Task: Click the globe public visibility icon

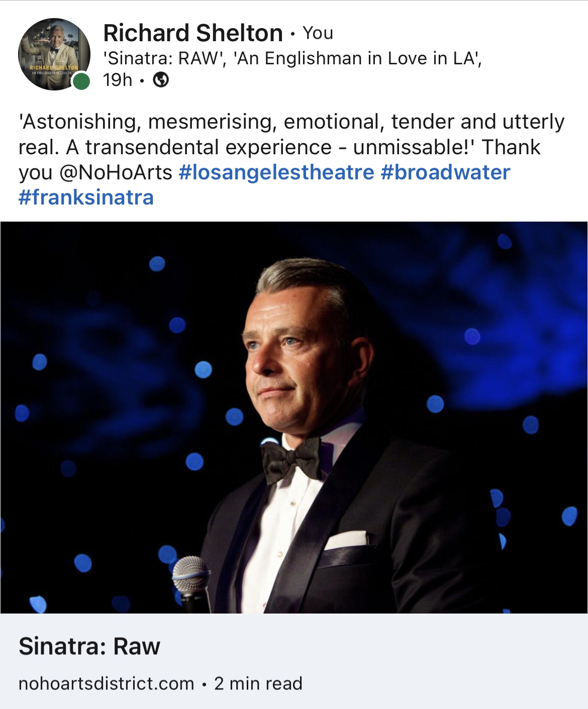Action: [161, 80]
